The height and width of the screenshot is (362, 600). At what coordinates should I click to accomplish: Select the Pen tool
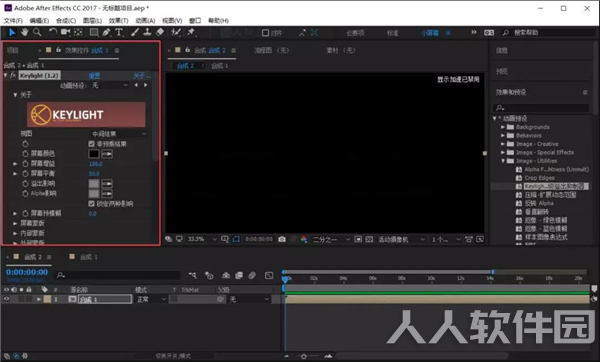point(106,33)
